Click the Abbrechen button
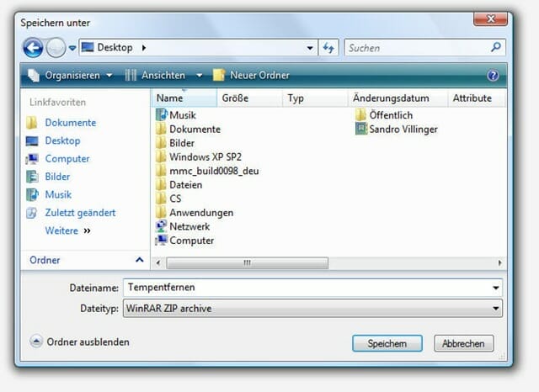The image size is (539, 392). coord(463,343)
